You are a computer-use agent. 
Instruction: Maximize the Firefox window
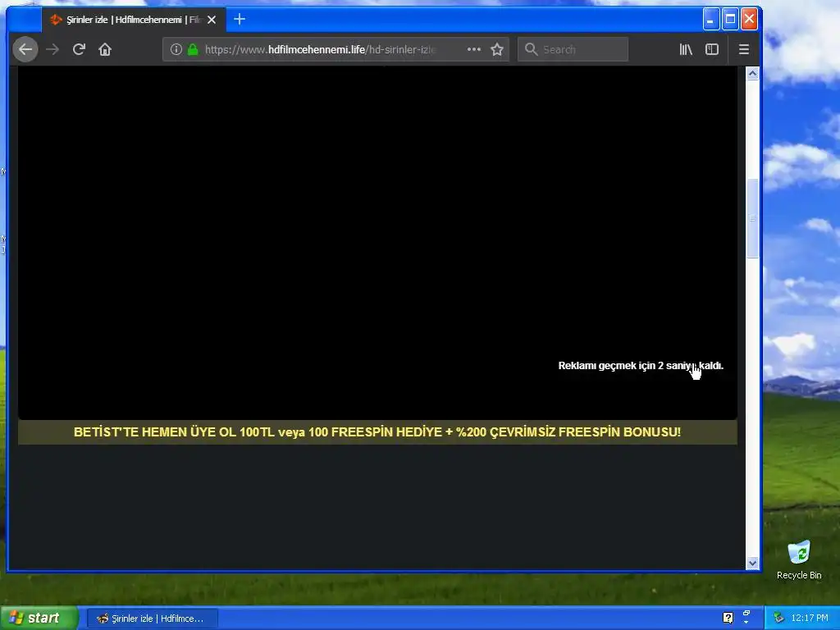coord(730,20)
